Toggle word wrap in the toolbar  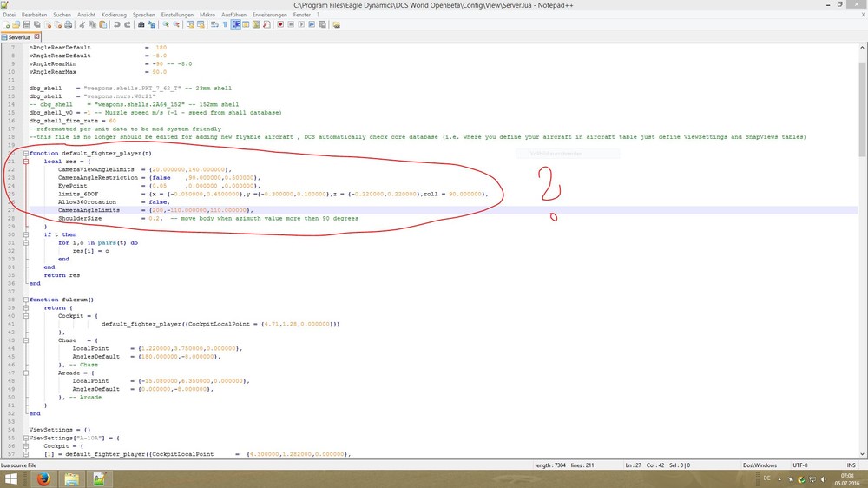click(214, 24)
